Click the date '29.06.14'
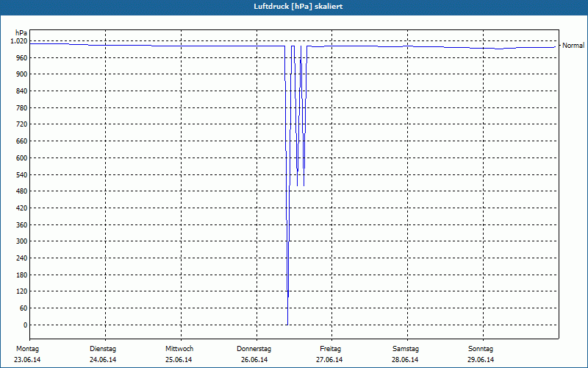This screenshot has height=368, width=588. tap(481, 360)
